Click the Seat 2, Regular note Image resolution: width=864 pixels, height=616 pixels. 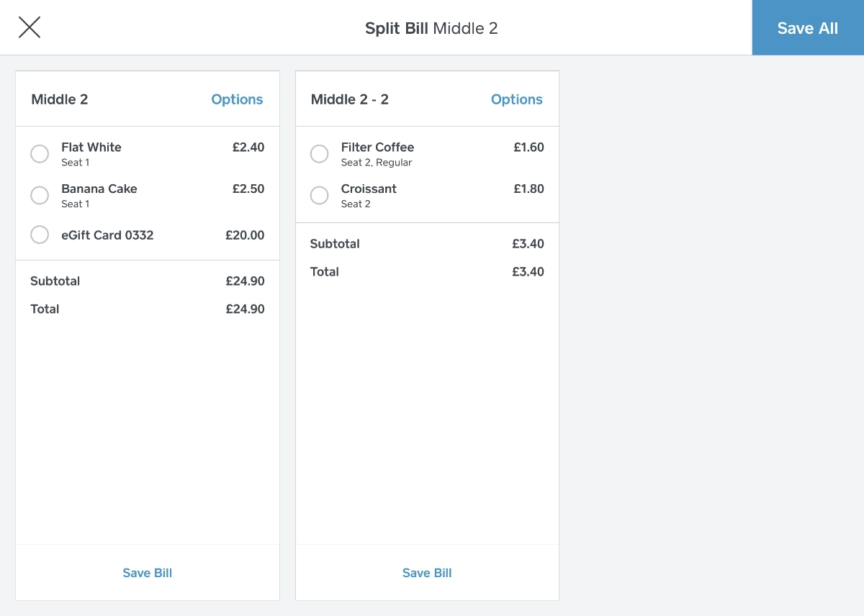pyautogui.click(x=377, y=163)
